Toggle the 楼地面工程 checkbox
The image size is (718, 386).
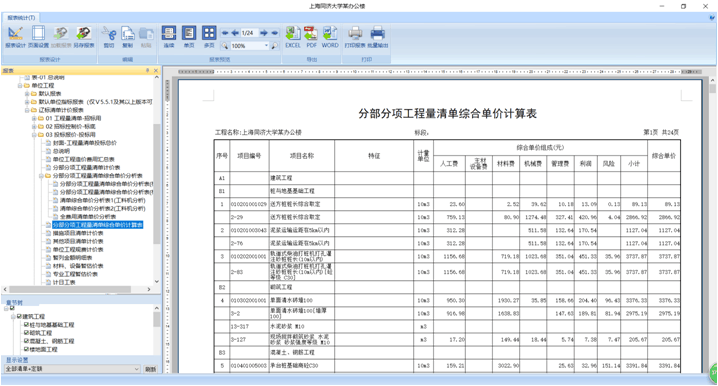(27, 349)
